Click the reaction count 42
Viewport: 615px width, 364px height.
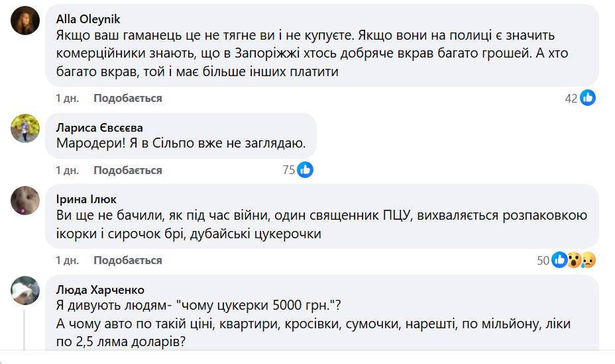click(571, 98)
